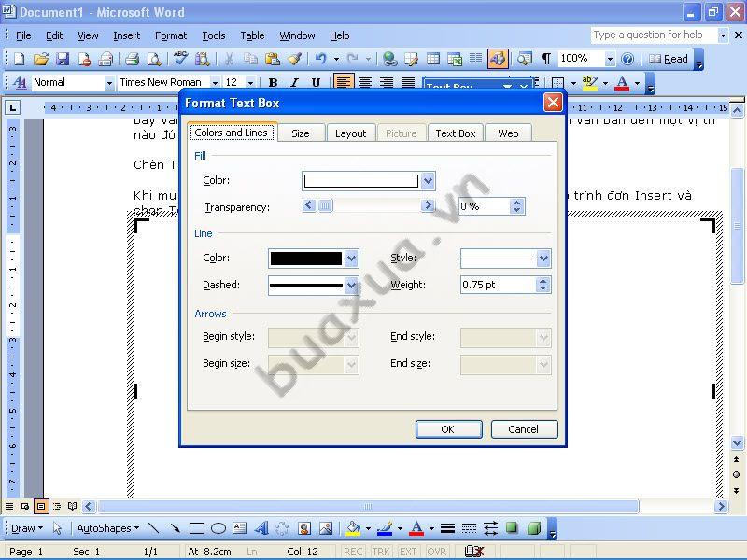
Task: Click the Paste clipboard icon
Action: tap(273, 59)
